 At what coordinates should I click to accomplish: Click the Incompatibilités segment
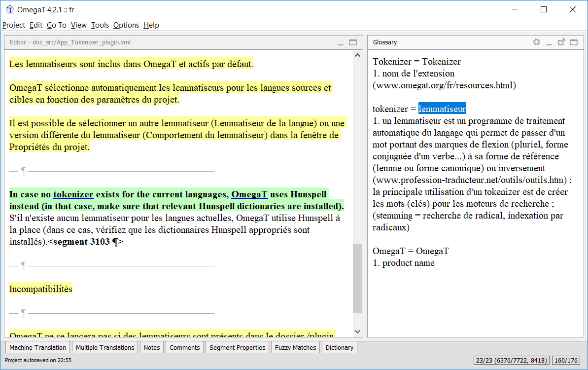(x=41, y=289)
